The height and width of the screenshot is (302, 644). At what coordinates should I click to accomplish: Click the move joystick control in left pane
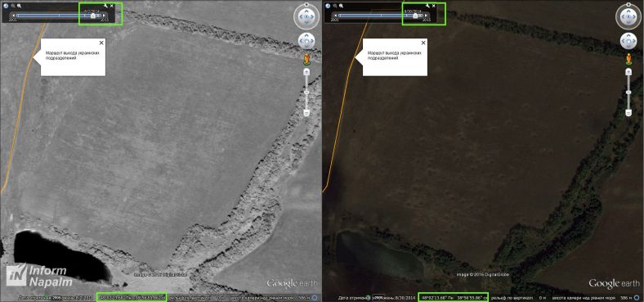click(x=306, y=41)
